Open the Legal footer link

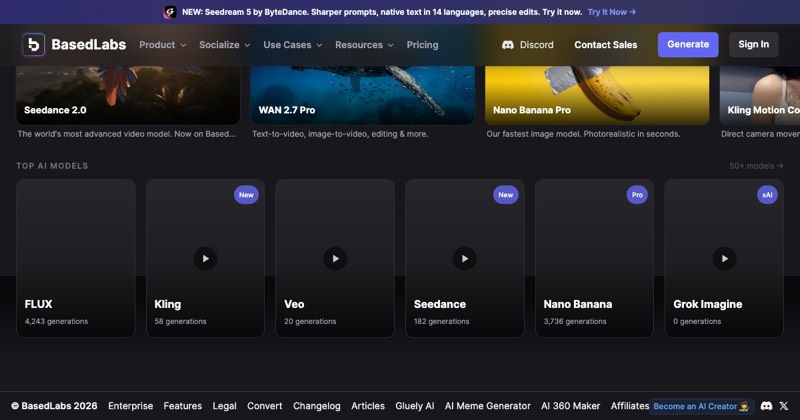point(224,406)
